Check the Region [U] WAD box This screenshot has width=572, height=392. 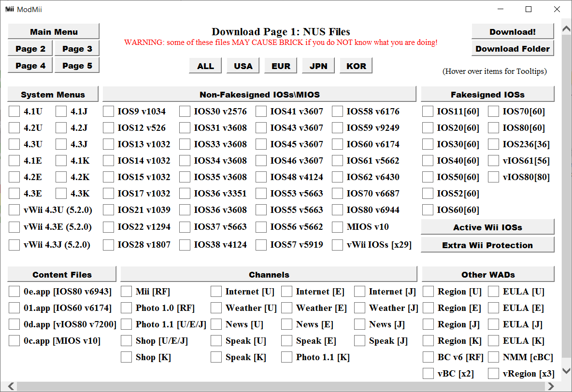pyautogui.click(x=428, y=292)
